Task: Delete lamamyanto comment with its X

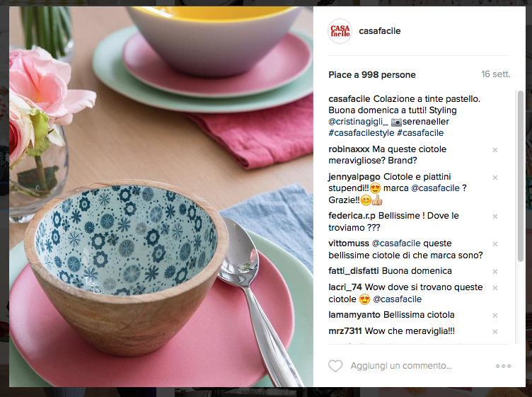Action: pos(495,316)
